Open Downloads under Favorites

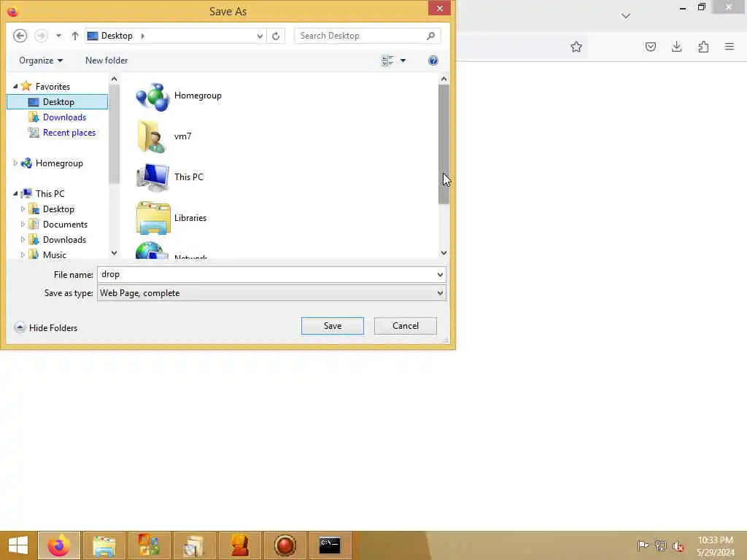(x=64, y=117)
